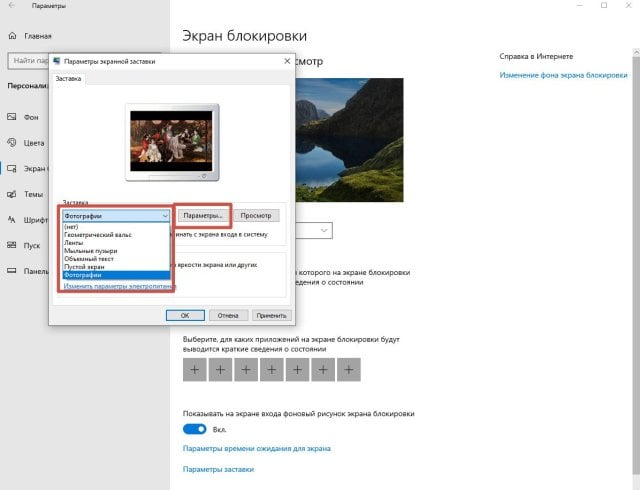Click the Просмотр preview button
This screenshot has width=640, height=490.
coord(256,215)
